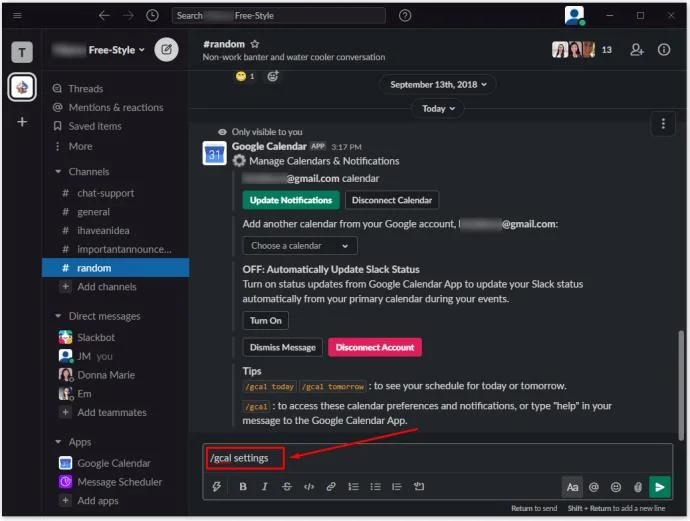Click Disconnect Account button
The width and height of the screenshot is (690, 521).
(x=375, y=347)
